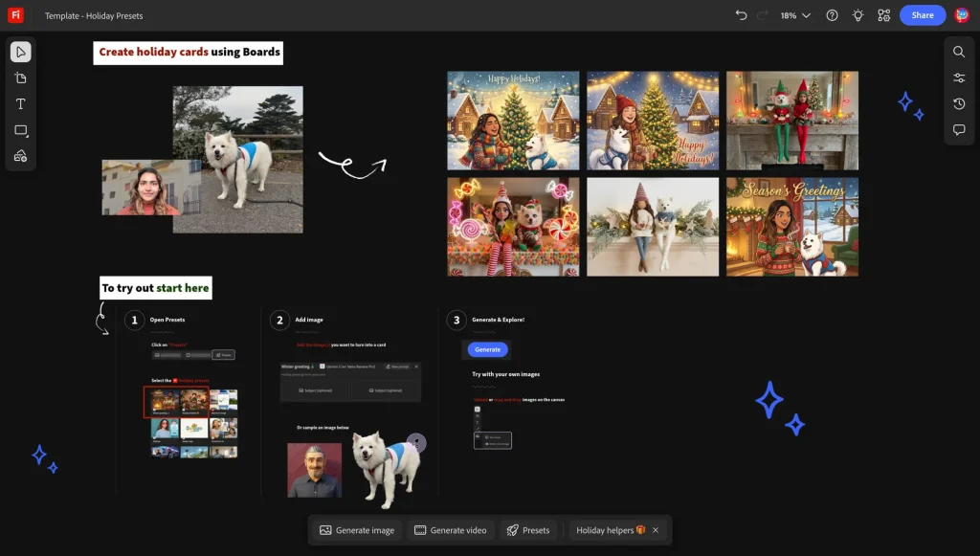The height and width of the screenshot is (556, 980).
Task: Open the image upload tool at toolbar bottom
Action: [x=20, y=155]
